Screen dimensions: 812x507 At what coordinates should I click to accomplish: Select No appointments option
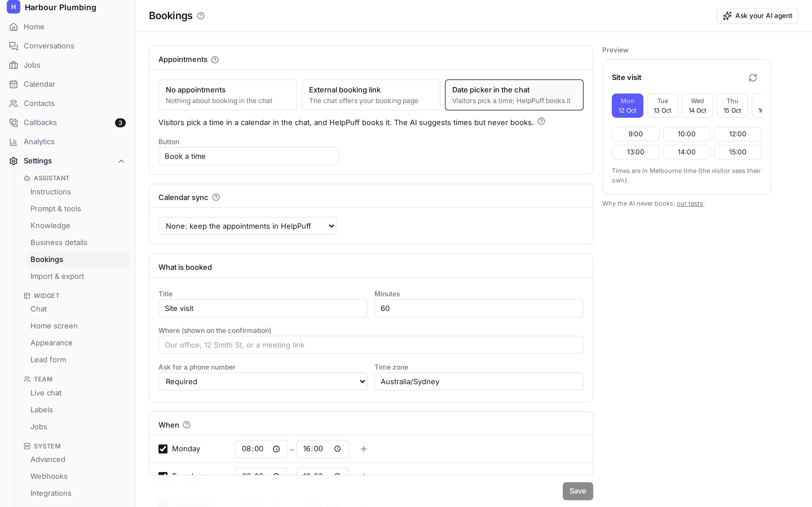[x=228, y=95]
